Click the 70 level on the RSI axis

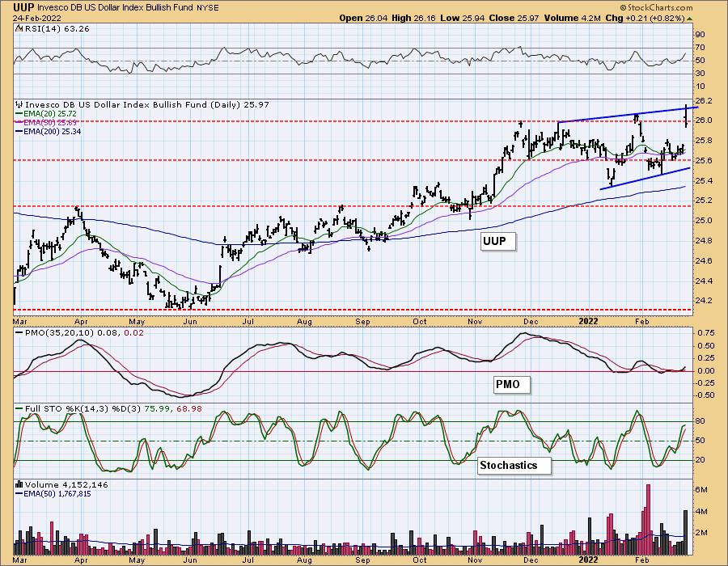pyautogui.click(x=700, y=48)
